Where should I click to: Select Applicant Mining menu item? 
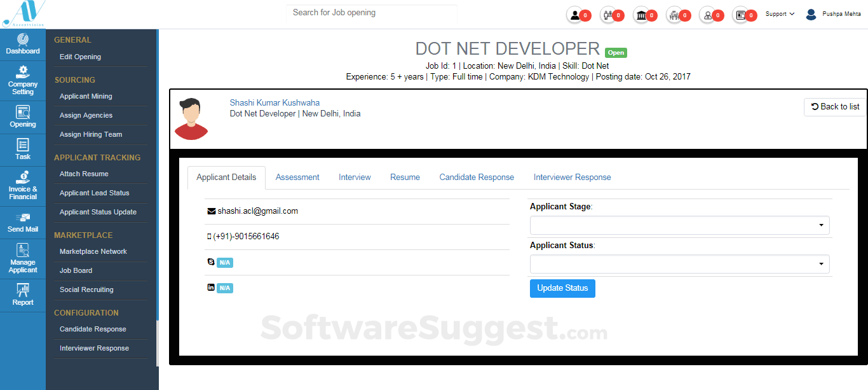click(86, 96)
